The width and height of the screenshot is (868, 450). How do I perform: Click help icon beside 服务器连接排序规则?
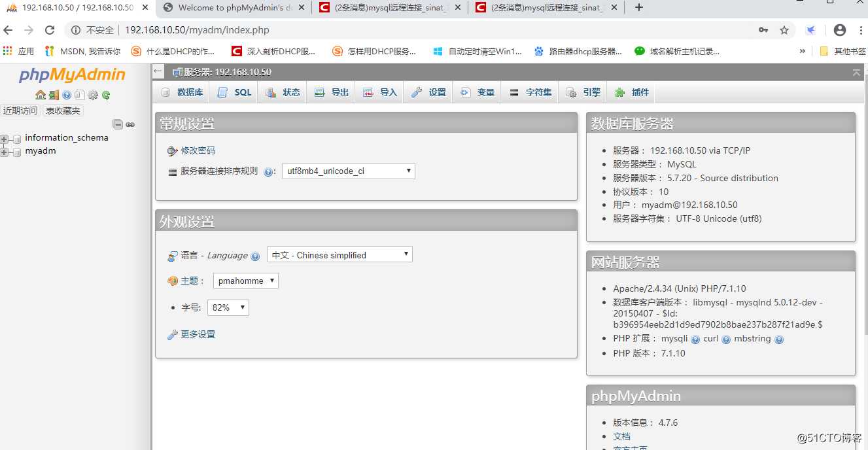pos(268,172)
